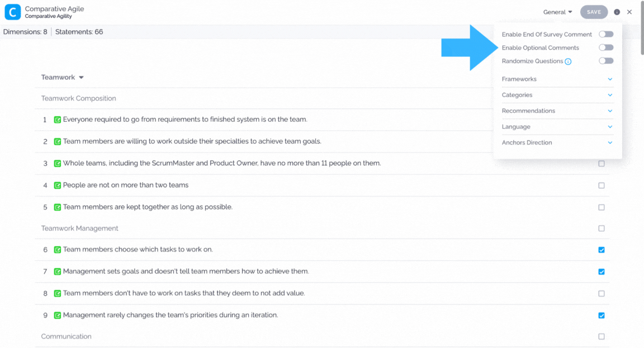
Task: Click the edit icon for statement 9
Action: pyautogui.click(x=58, y=315)
